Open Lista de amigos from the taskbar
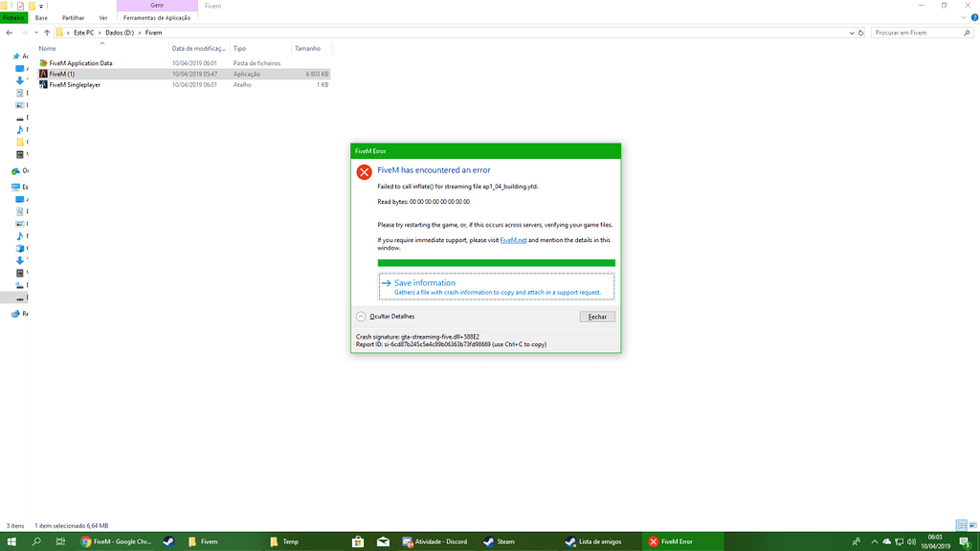Viewport: 980px width, 551px height. click(x=593, y=540)
